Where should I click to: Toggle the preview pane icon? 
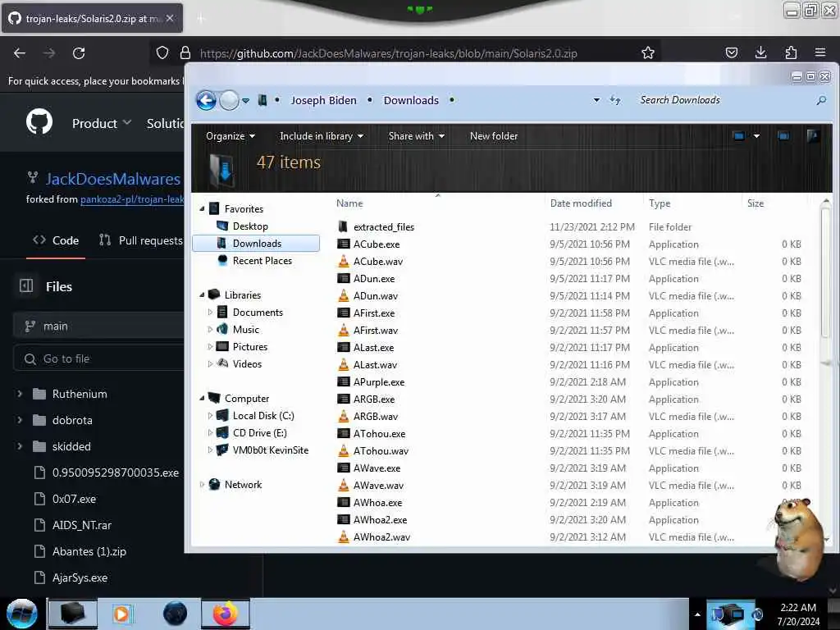(x=783, y=136)
